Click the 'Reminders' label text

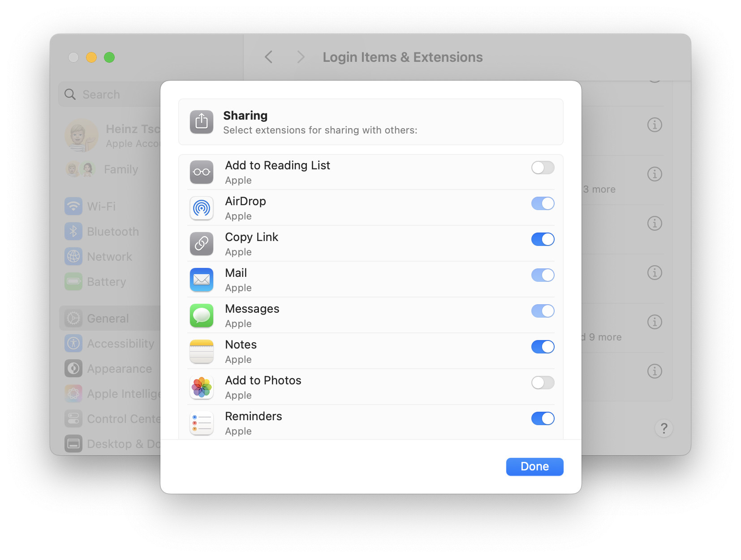[x=254, y=416]
